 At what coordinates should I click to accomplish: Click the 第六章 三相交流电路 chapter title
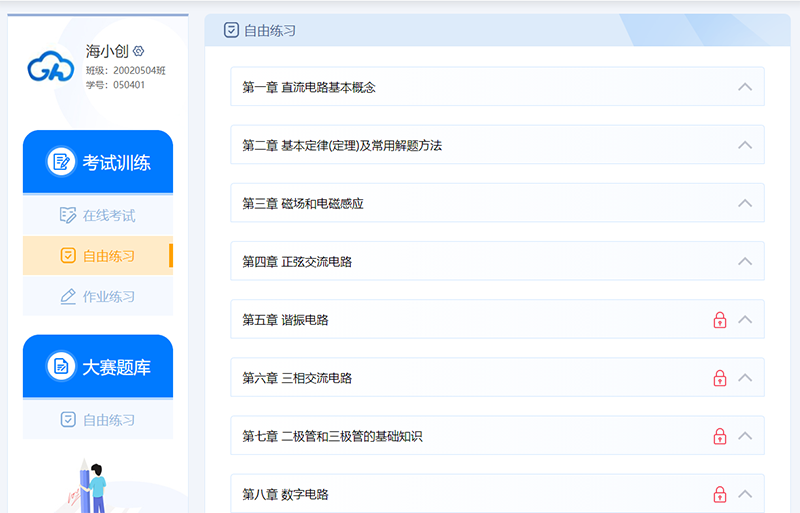(x=297, y=378)
